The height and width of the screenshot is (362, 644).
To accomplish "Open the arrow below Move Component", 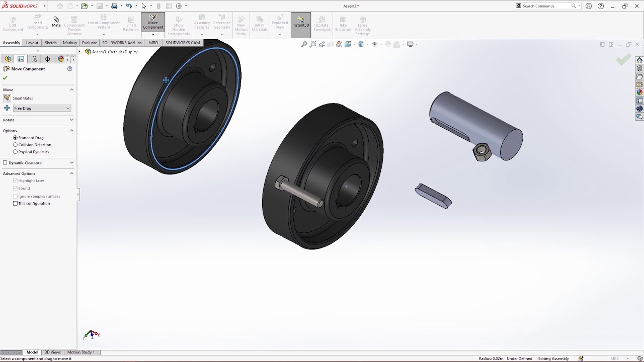I will tap(153, 34).
